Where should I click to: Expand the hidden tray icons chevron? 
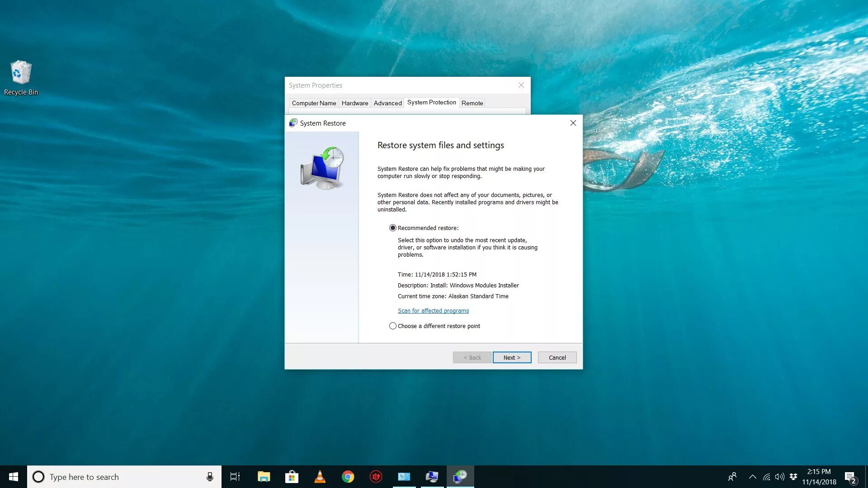[x=752, y=477]
